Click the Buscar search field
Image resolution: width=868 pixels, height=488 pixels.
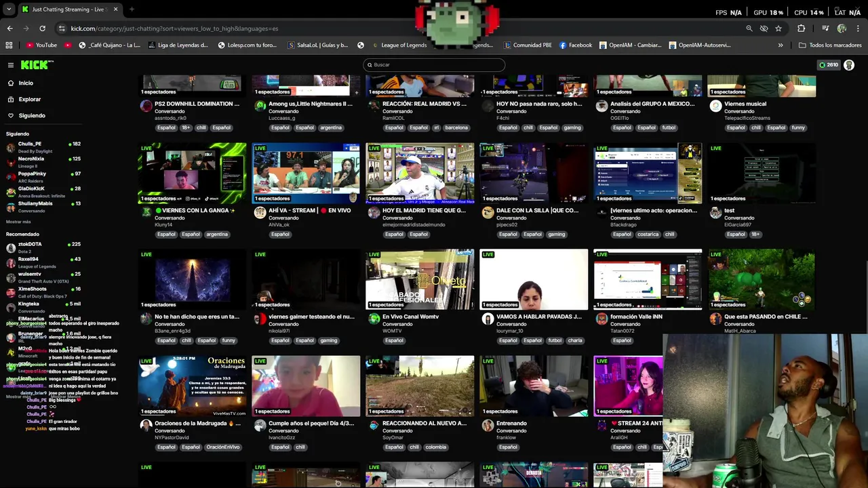click(x=434, y=64)
